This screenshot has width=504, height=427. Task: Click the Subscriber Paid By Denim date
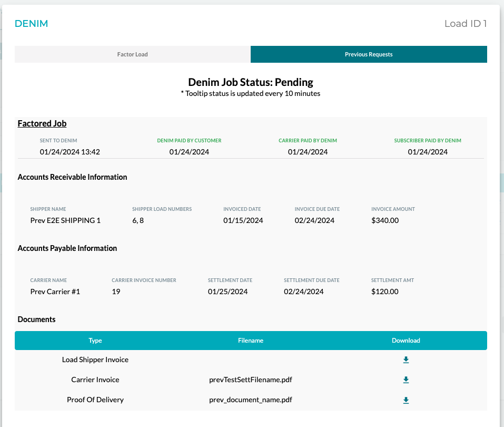(x=428, y=152)
